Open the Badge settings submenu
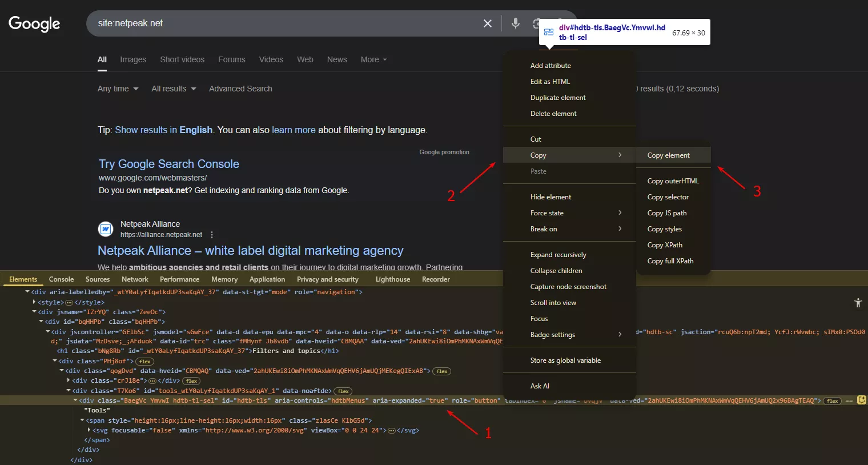This screenshot has height=465, width=868. pyautogui.click(x=569, y=335)
